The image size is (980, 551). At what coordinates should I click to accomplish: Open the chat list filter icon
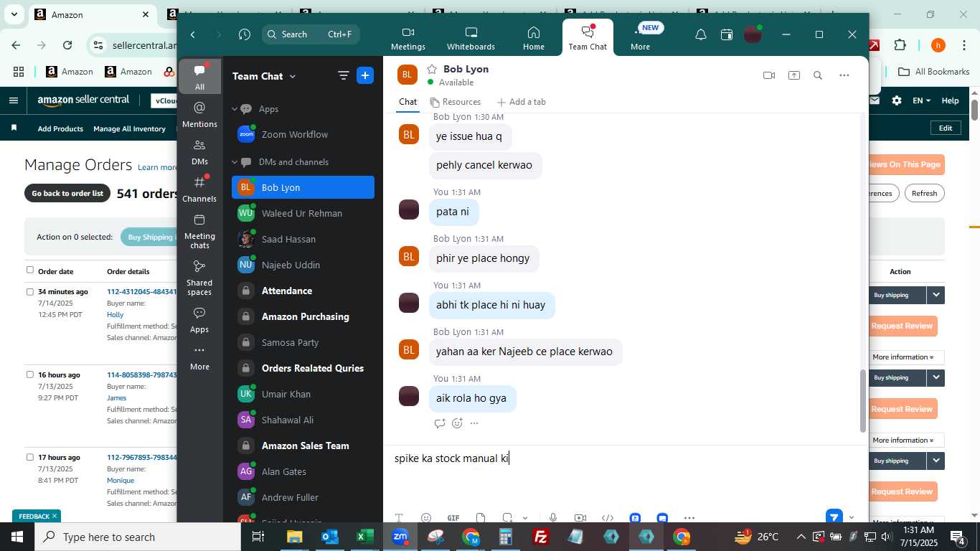(x=344, y=75)
